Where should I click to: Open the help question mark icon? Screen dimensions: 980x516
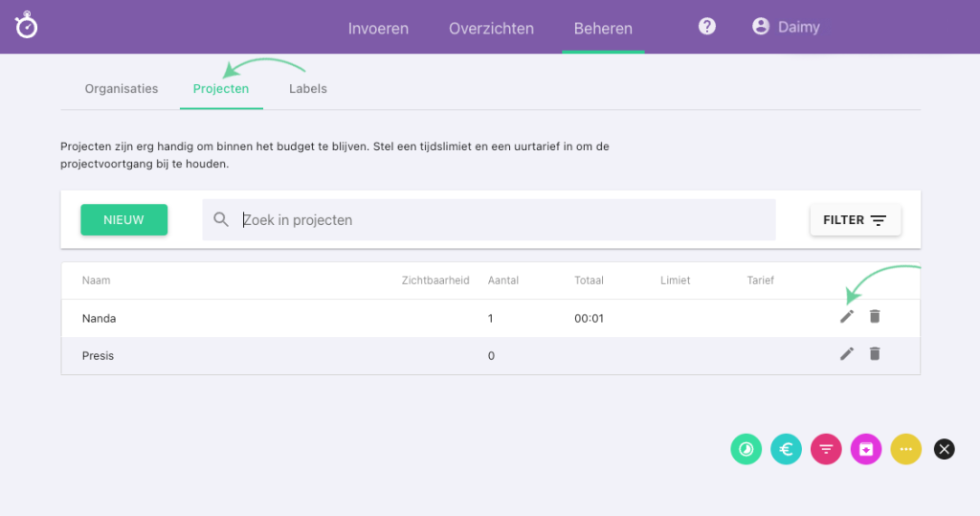click(x=707, y=27)
